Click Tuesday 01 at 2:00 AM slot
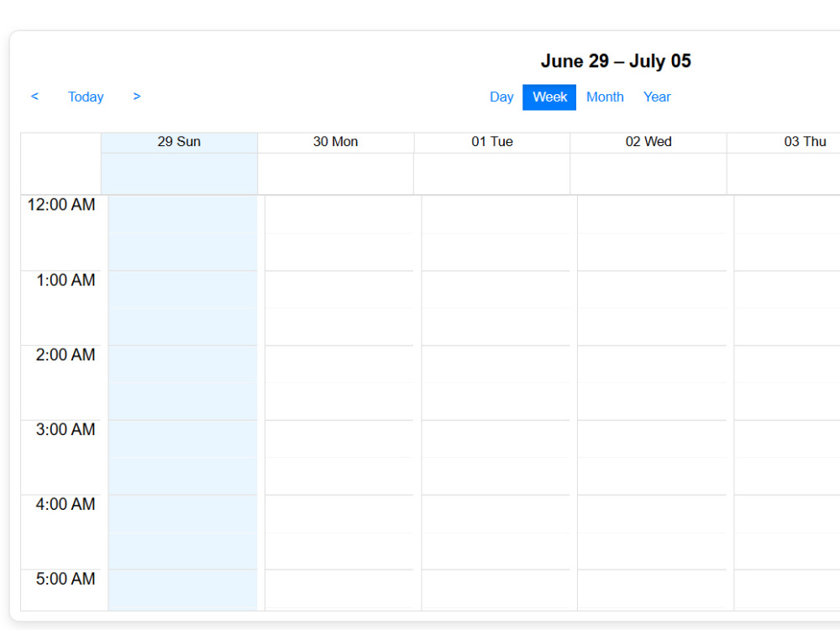This screenshot has height=630, width=840. (496, 365)
